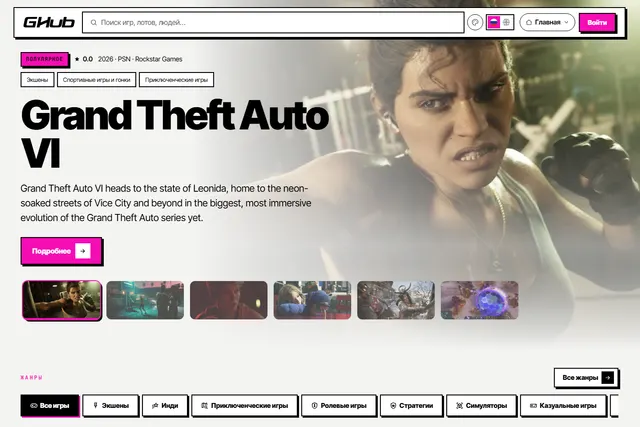
Task: Expand the Главная navigation dropdown
Action: (547, 22)
